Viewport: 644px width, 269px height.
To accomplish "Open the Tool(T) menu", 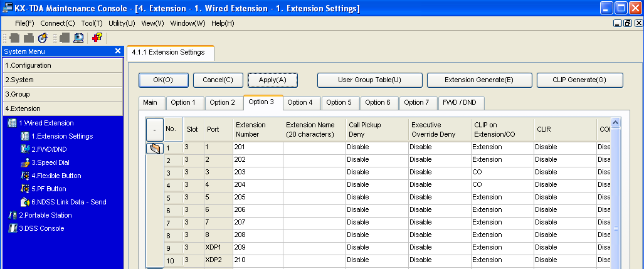I will (92, 23).
